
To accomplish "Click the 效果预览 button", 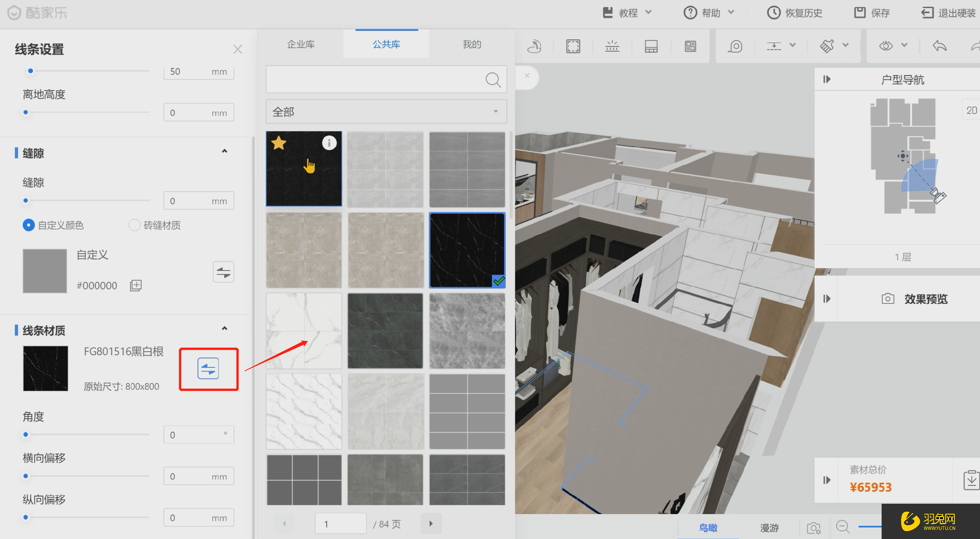I will pyautogui.click(x=915, y=299).
